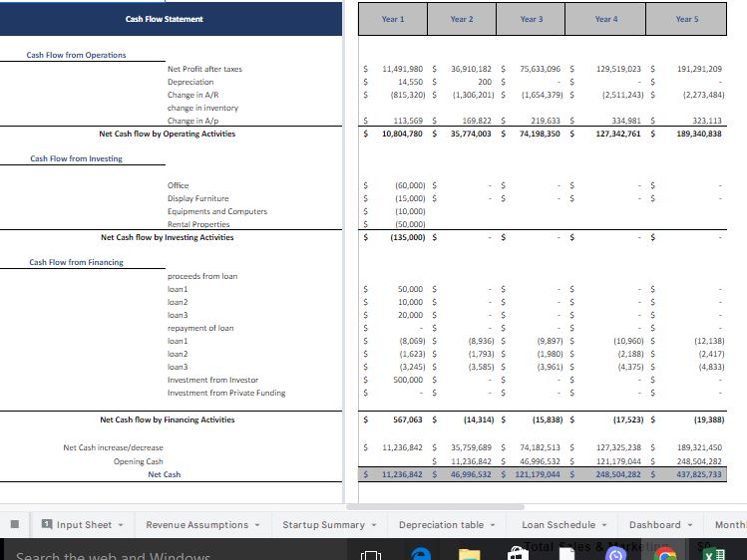Select the proceeds from loan label

202,276
